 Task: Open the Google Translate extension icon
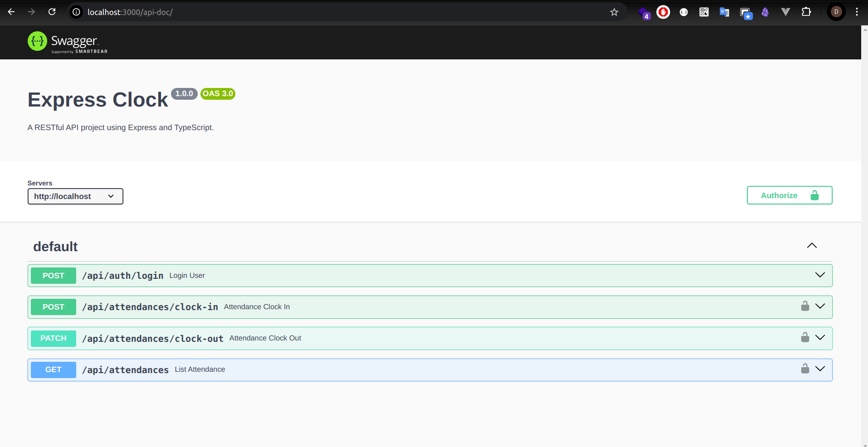724,12
